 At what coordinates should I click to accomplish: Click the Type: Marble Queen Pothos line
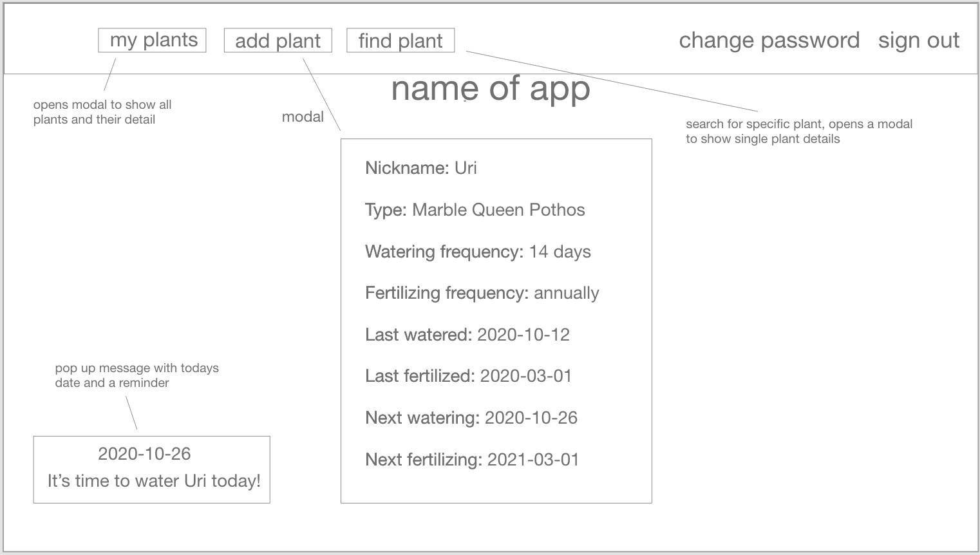[475, 210]
